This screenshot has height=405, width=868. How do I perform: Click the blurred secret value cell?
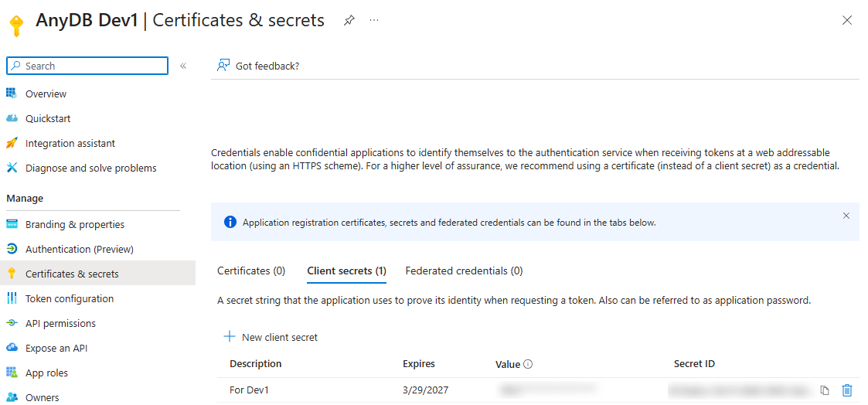click(547, 390)
